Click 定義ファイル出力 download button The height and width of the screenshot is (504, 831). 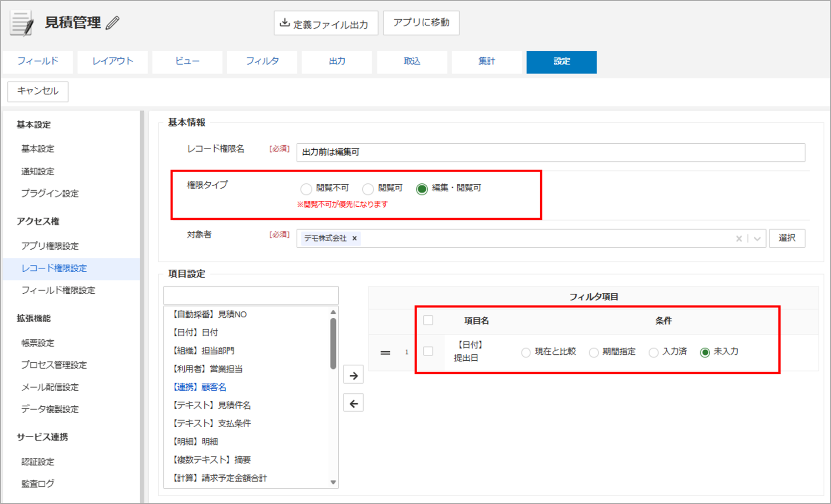click(326, 23)
